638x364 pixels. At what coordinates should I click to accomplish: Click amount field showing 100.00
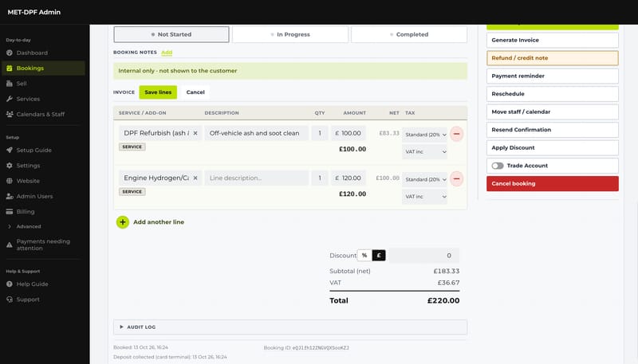click(349, 133)
